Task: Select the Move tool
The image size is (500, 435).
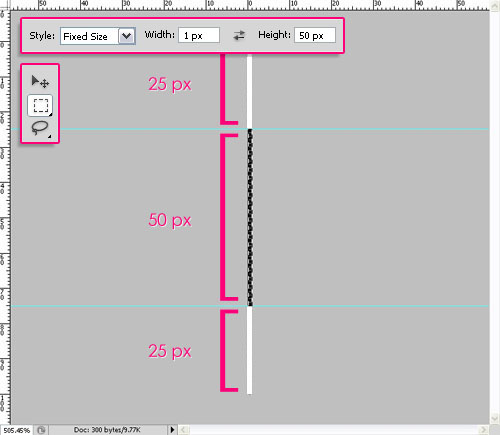Action: (x=40, y=81)
